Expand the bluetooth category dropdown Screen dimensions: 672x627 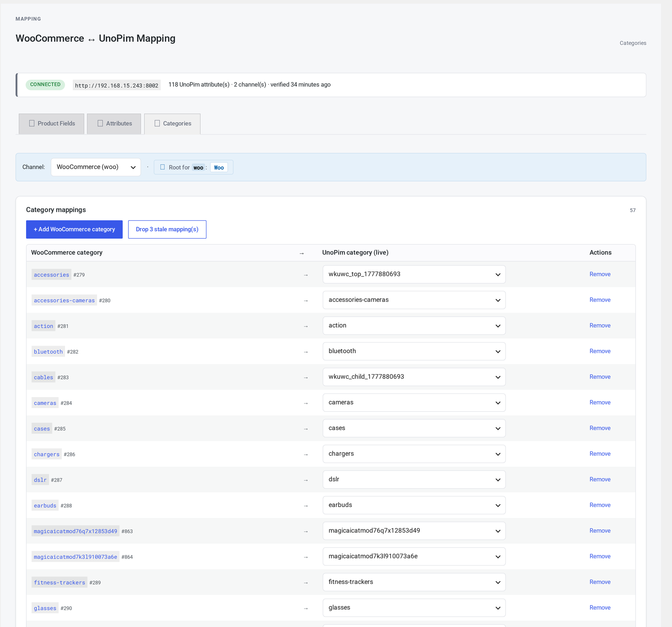(414, 351)
